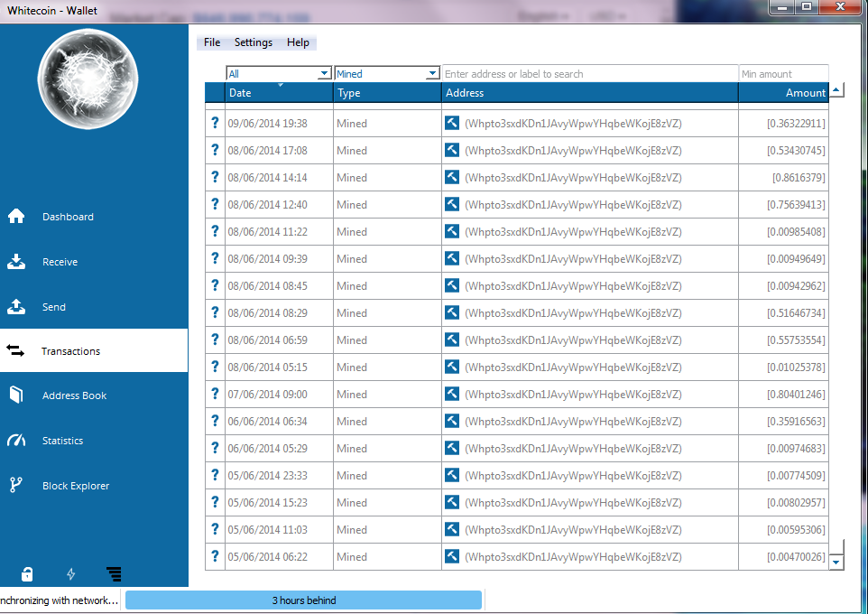Click question mark status for 08/06/2014 12:40
This screenshot has width=868, height=614.
click(x=215, y=204)
